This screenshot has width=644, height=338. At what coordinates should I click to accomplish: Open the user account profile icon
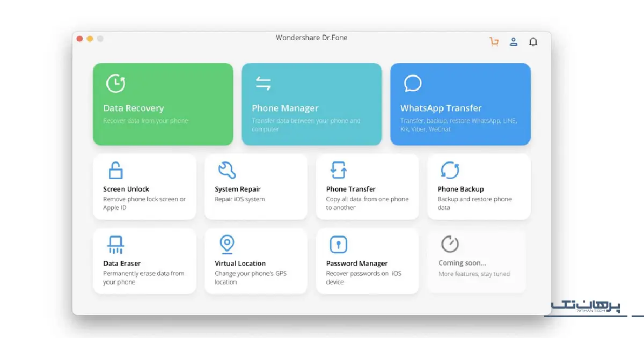click(x=514, y=42)
